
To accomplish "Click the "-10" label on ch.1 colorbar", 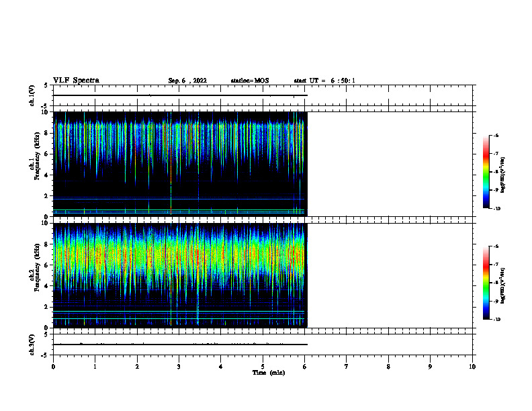I will click(x=497, y=209).
